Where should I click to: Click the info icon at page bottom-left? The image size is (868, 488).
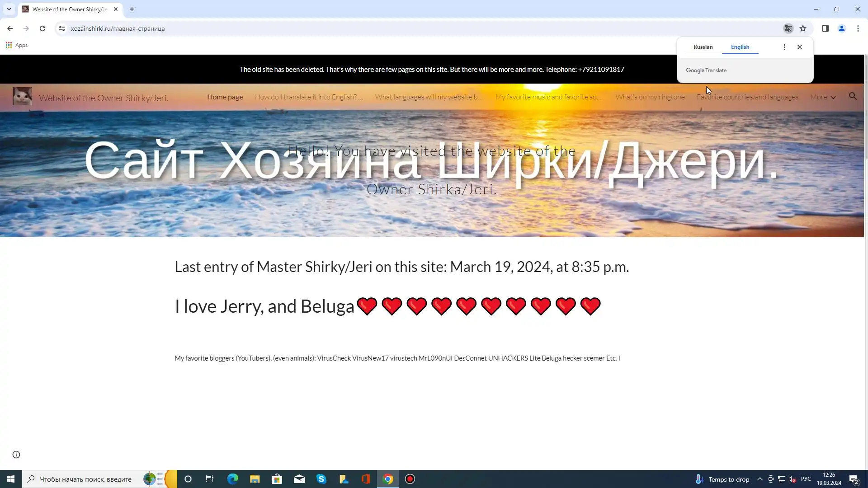[16, 455]
